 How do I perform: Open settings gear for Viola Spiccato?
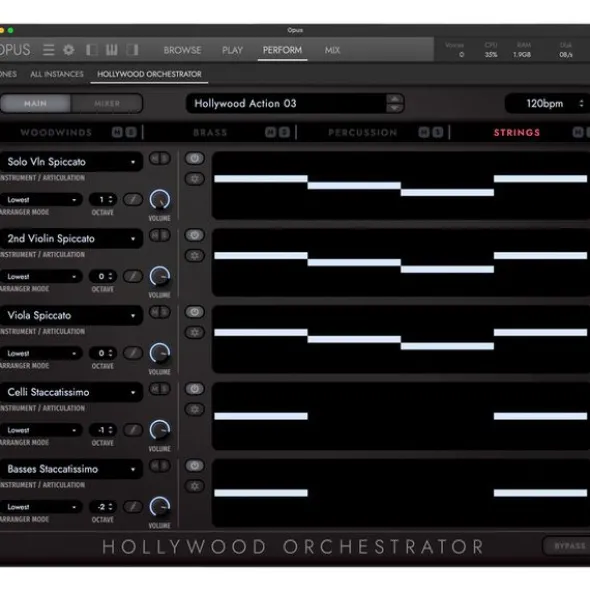click(x=195, y=332)
